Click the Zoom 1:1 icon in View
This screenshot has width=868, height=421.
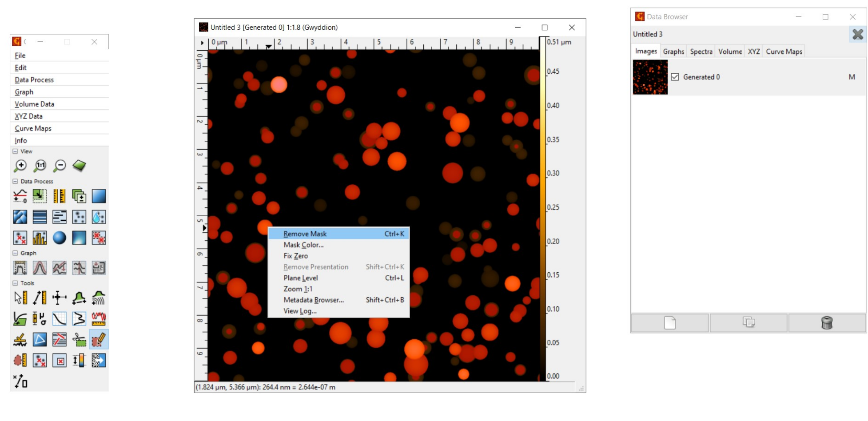[40, 166]
